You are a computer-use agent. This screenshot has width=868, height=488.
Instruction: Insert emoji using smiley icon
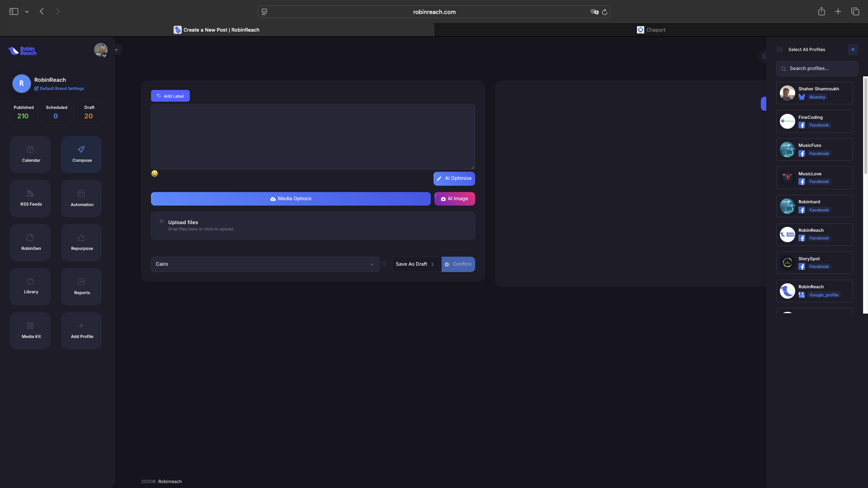pos(155,174)
